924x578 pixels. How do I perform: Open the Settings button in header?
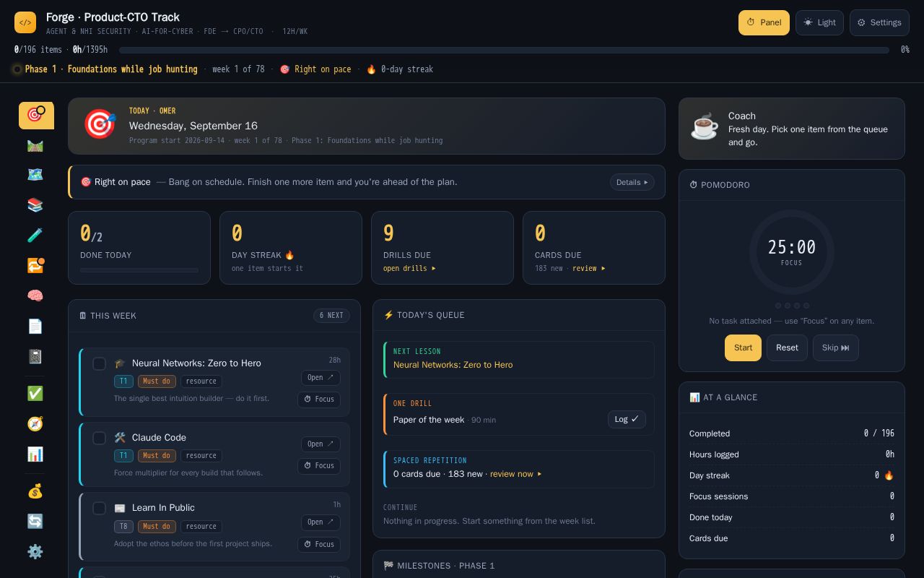(879, 22)
